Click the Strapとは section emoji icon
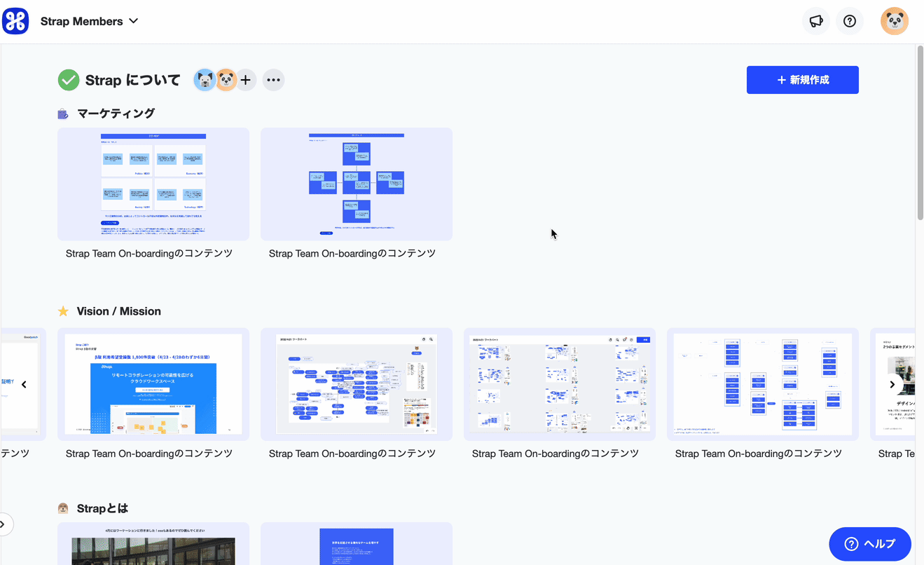The image size is (924, 565). click(x=63, y=509)
